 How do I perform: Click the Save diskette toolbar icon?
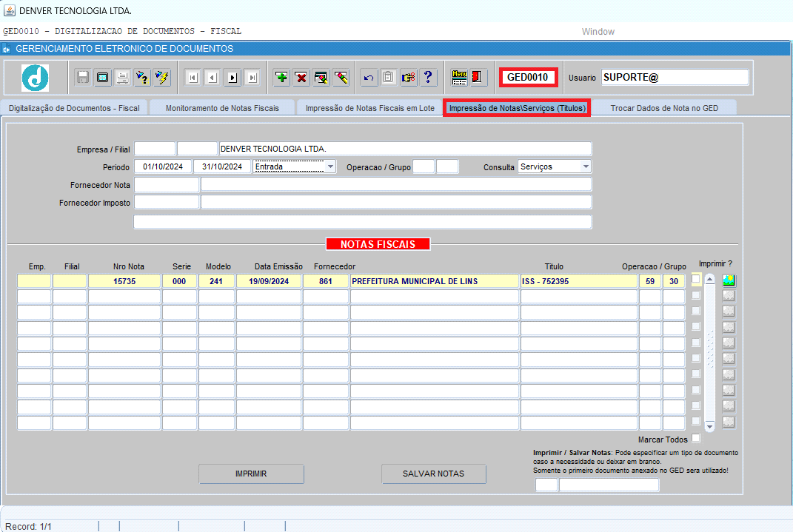(82, 77)
